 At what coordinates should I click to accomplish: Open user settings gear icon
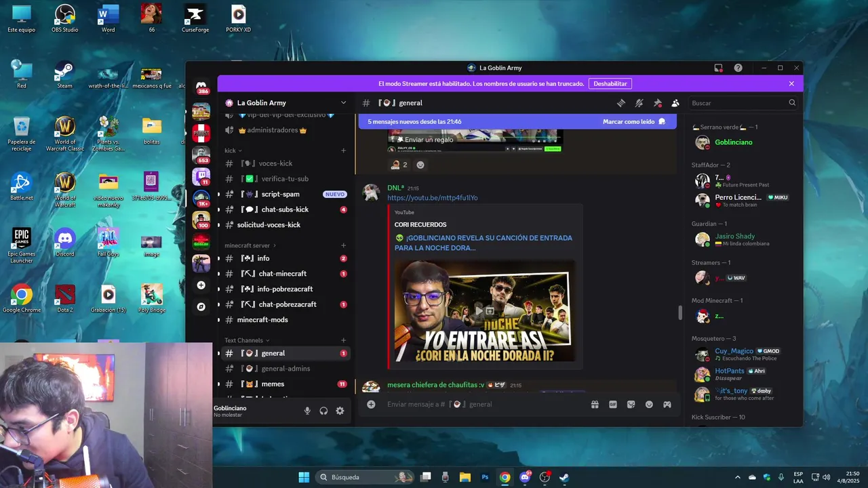340,411
